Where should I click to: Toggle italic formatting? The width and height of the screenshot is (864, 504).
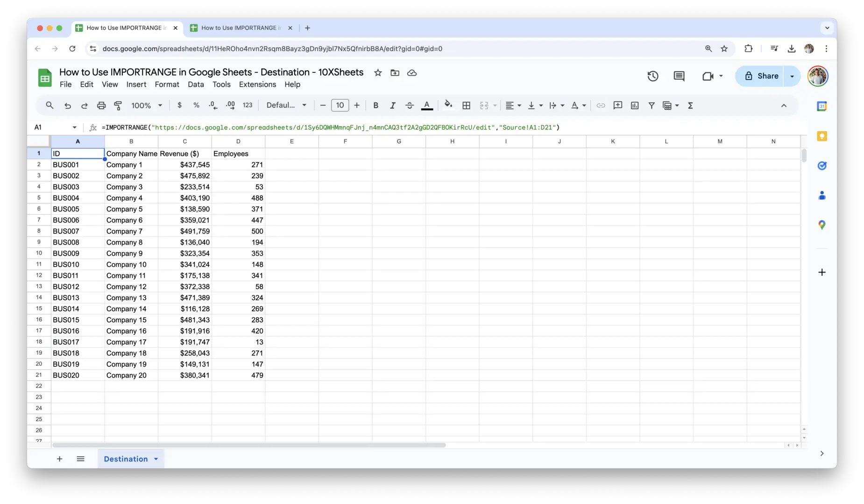click(392, 105)
